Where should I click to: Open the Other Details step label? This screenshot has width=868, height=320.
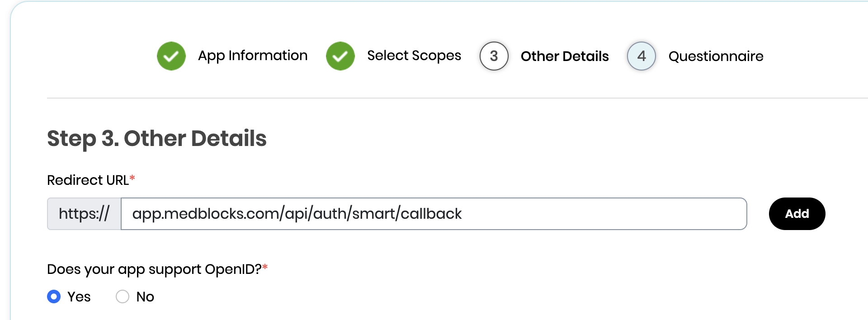tap(565, 56)
